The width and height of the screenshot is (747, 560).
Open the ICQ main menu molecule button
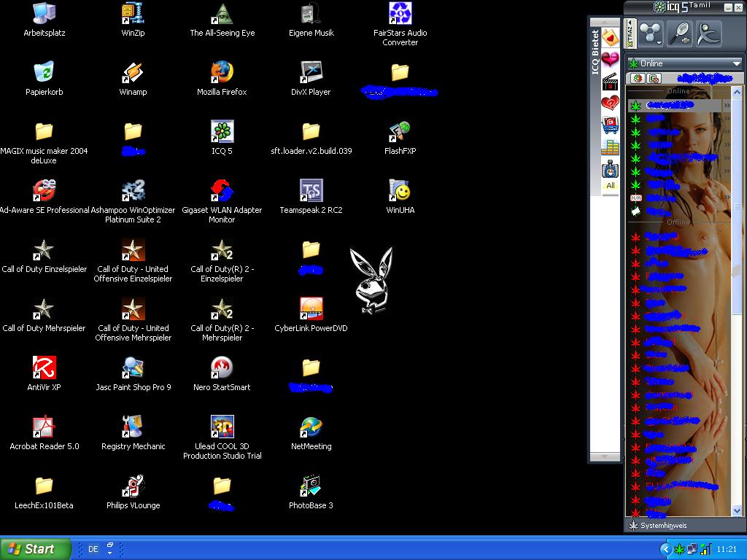click(x=650, y=34)
